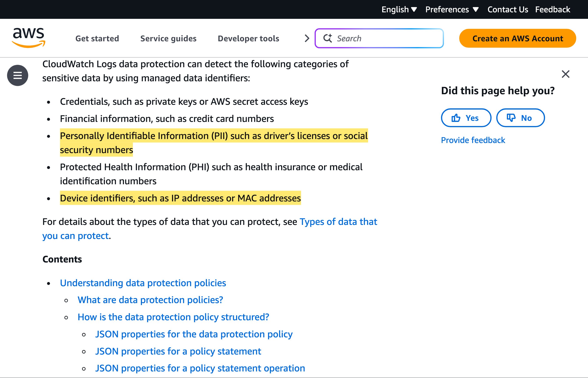Image resolution: width=588 pixels, height=378 pixels.
Task: Click the highlighted Device identifiers text
Action: (180, 198)
